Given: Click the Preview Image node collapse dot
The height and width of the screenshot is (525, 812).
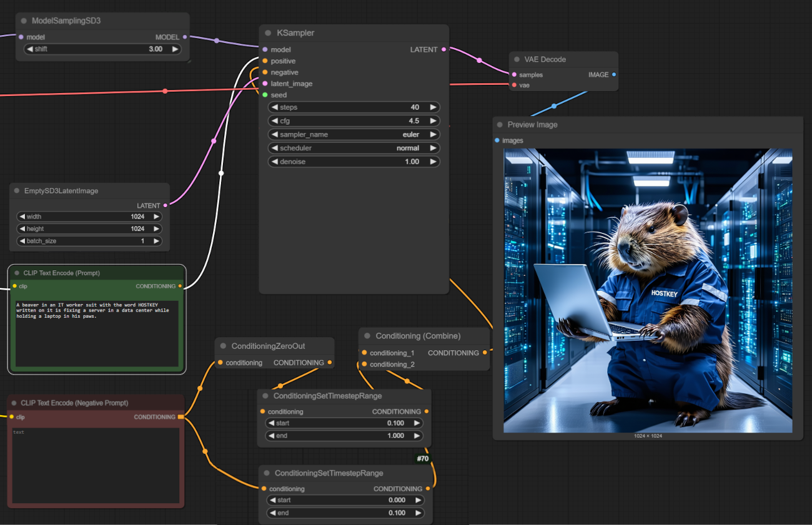Looking at the screenshot, I should (499, 125).
